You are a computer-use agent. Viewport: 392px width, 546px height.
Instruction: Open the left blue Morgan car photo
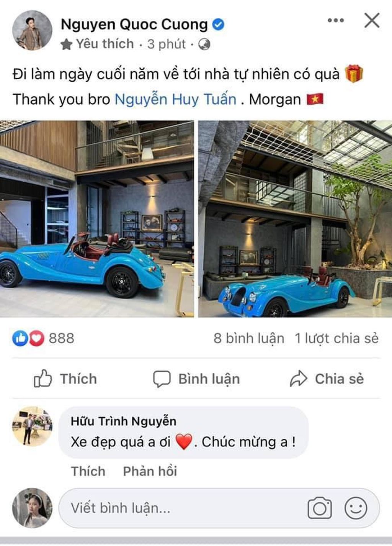click(97, 219)
